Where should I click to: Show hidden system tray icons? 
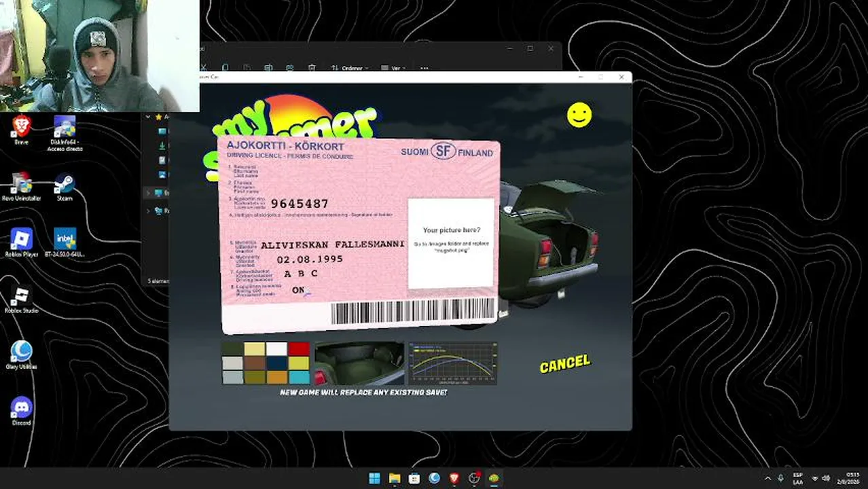click(768, 478)
